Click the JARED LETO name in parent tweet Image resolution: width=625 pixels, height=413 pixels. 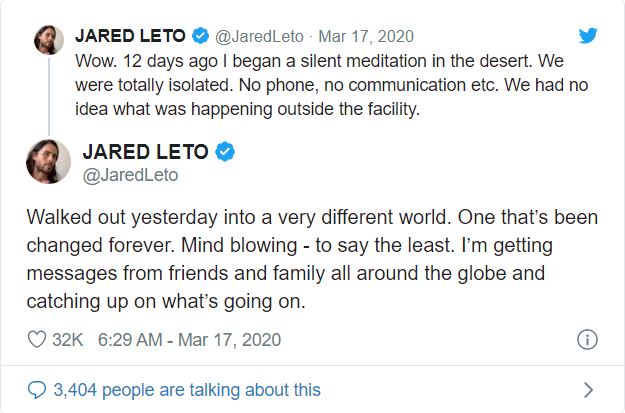pyautogui.click(x=130, y=36)
